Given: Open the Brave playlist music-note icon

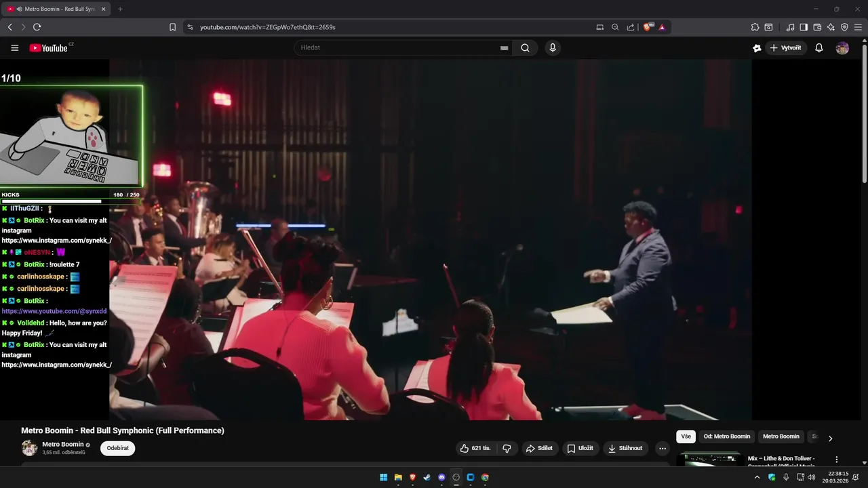Looking at the screenshot, I should [x=790, y=27].
